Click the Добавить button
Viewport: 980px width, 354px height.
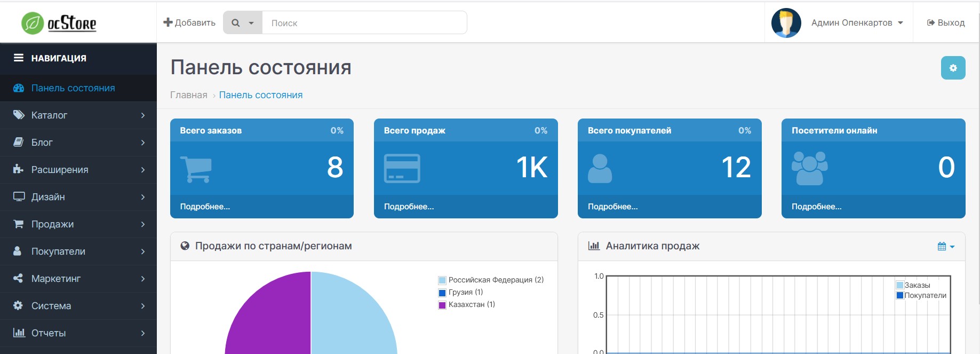pyautogui.click(x=189, y=22)
